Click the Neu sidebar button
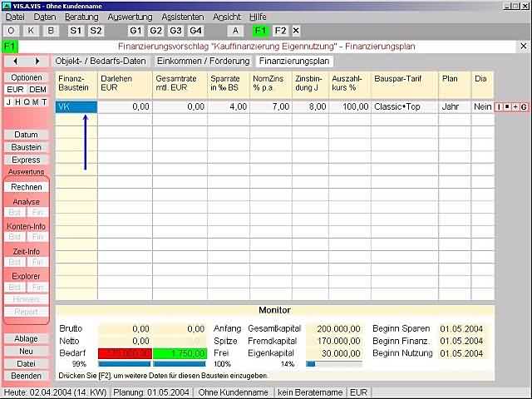Screen dimensions: 532x399 [27, 351]
